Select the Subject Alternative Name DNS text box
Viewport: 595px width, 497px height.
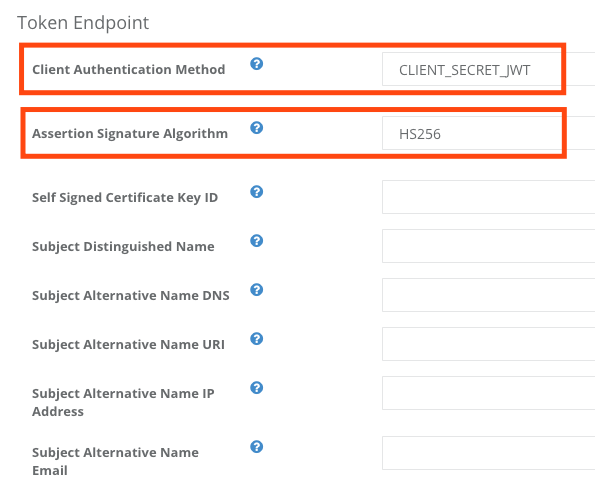[488, 295]
